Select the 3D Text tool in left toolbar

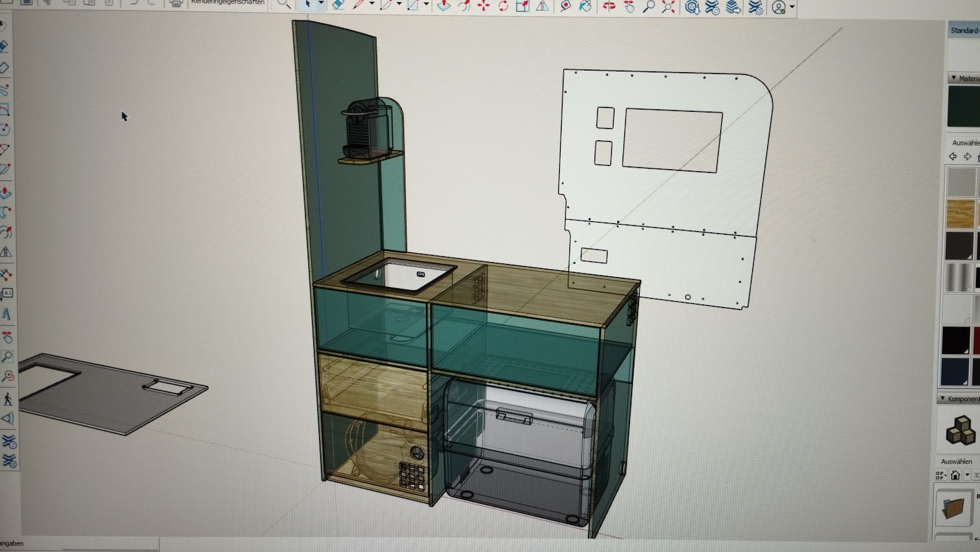coord(7,314)
